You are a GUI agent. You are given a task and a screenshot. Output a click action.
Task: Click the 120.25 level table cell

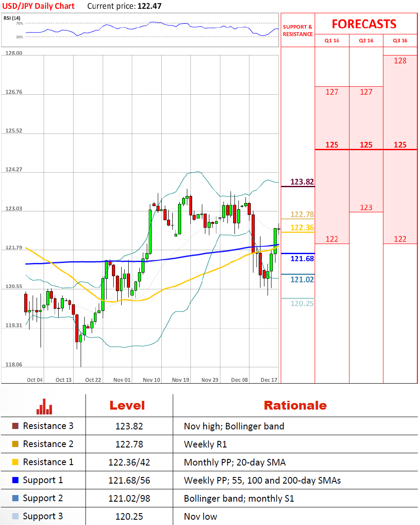[x=129, y=517]
